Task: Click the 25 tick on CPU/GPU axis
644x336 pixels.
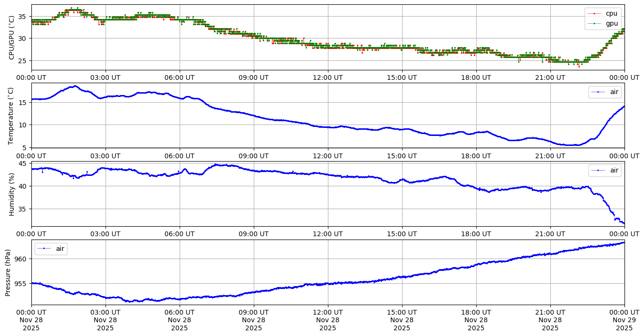Action: coord(23,61)
